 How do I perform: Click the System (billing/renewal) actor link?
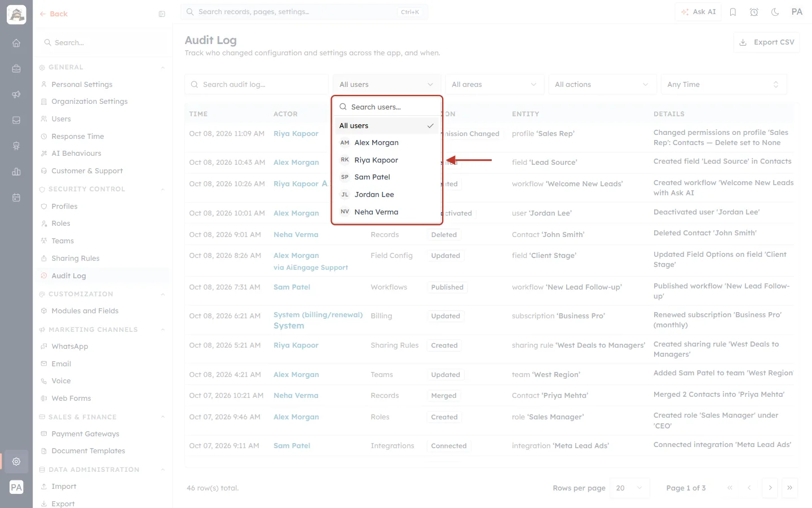coord(318,315)
